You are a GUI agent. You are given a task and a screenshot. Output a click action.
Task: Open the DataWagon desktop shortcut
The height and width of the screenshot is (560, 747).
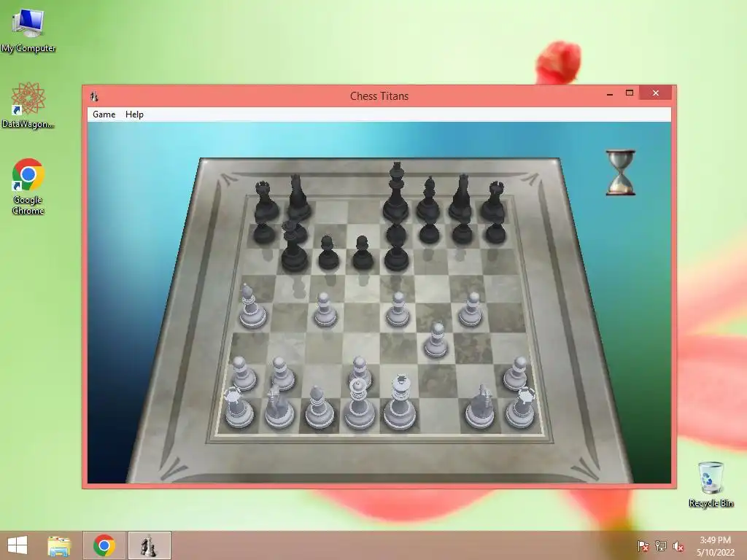(28, 105)
